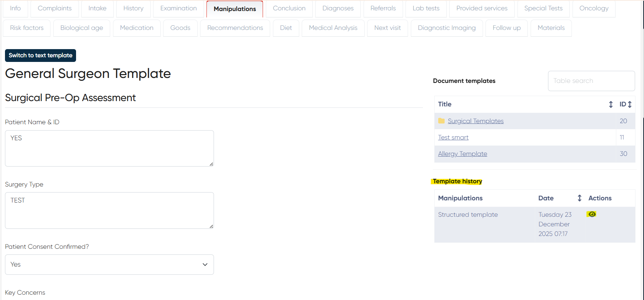
Task: Select the Diagnostic Imaging tab
Action: 446,28
